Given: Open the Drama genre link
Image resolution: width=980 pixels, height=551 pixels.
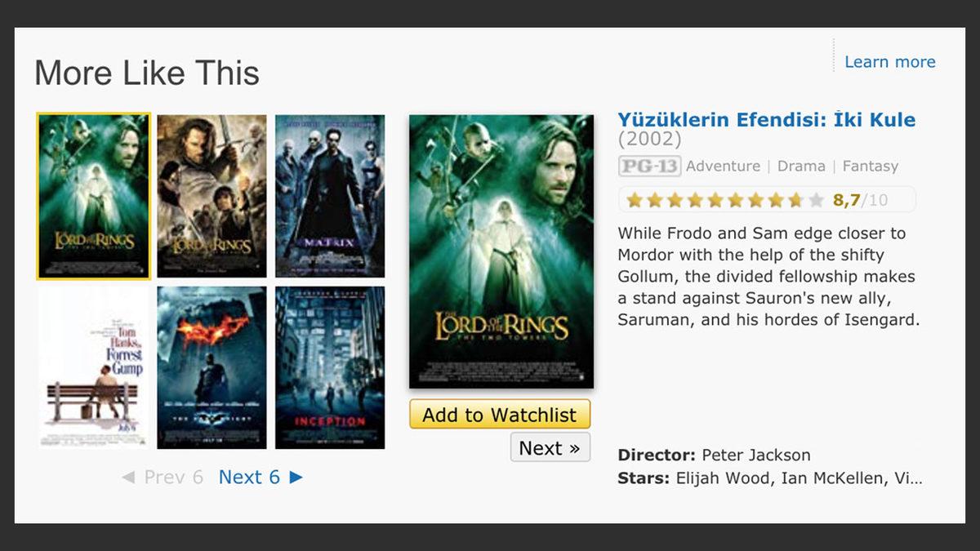Looking at the screenshot, I should click(801, 166).
